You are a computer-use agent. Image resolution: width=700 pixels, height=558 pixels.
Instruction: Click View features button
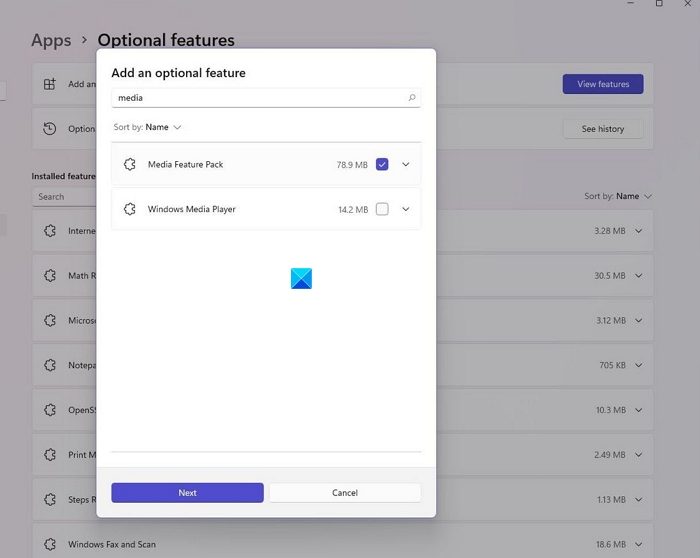603,84
